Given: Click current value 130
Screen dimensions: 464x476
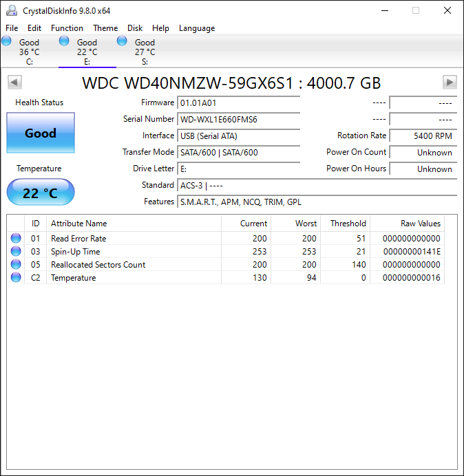Looking at the screenshot, I should 260,278.
